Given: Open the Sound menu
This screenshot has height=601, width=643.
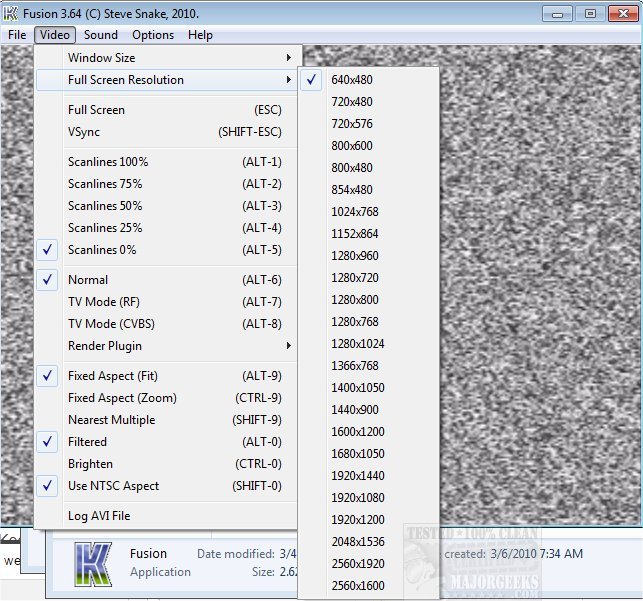Looking at the screenshot, I should pos(100,35).
